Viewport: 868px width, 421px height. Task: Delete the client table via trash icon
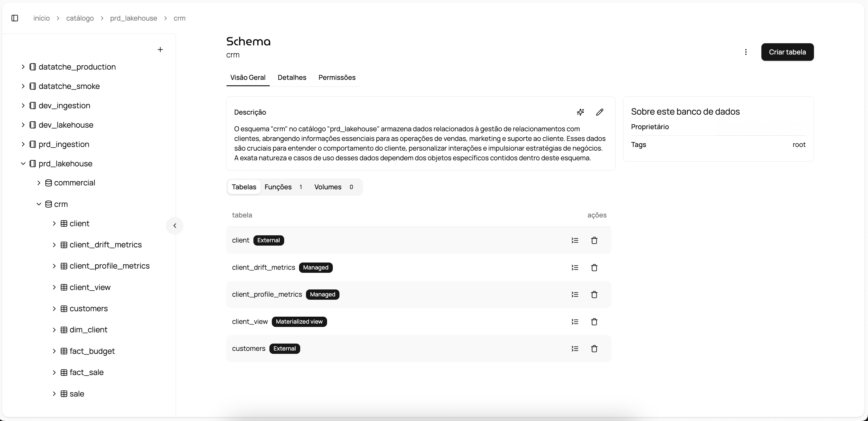[x=594, y=240]
